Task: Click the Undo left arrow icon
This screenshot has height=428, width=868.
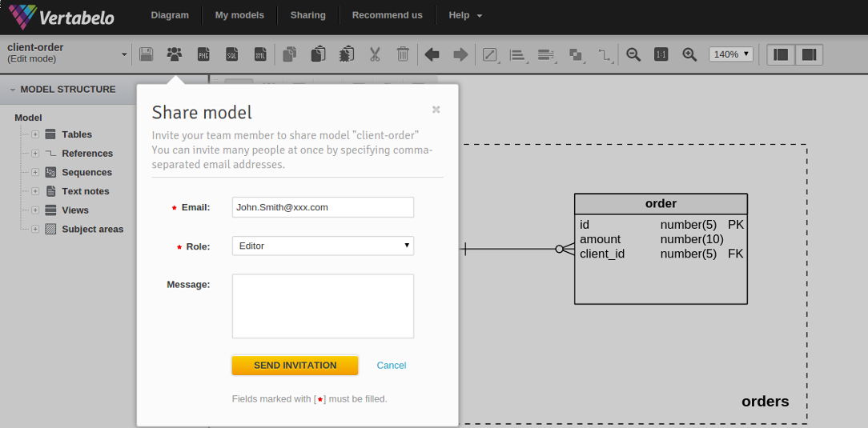Action: click(432, 54)
